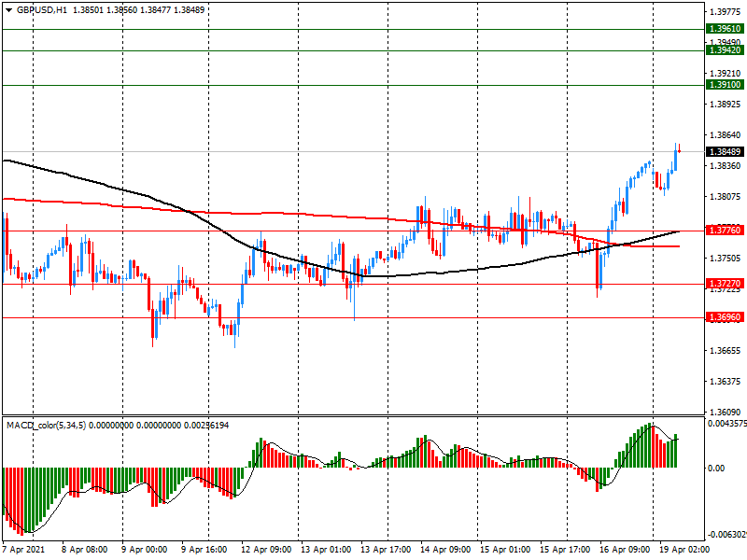Click the red 1.37270 price tag

(x=725, y=284)
